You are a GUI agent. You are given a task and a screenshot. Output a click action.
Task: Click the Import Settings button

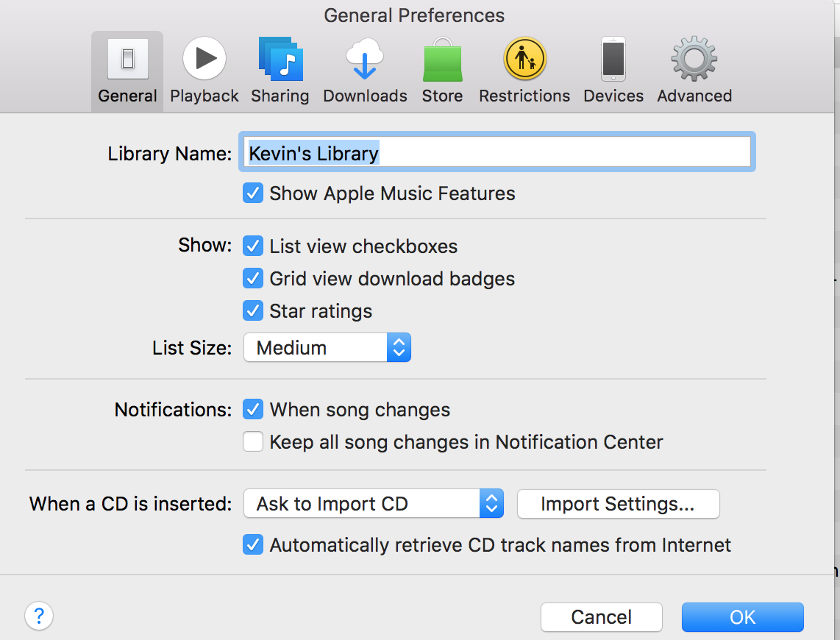(x=618, y=504)
